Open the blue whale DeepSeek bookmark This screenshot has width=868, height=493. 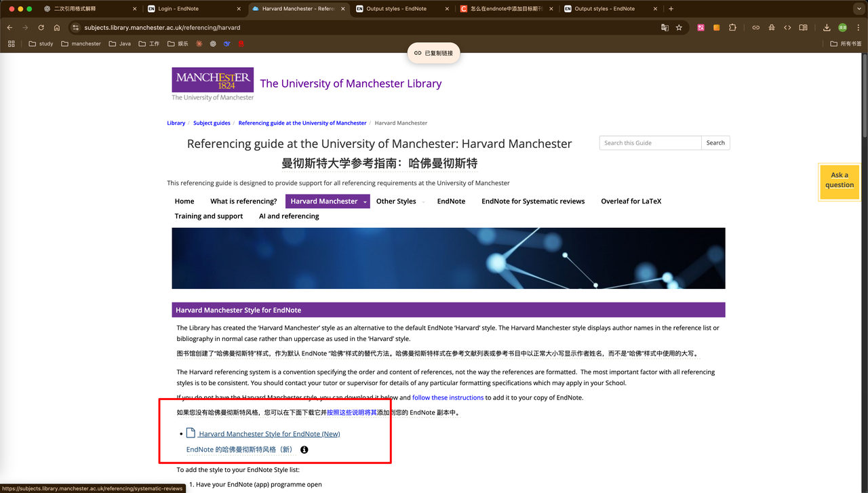[x=227, y=43]
